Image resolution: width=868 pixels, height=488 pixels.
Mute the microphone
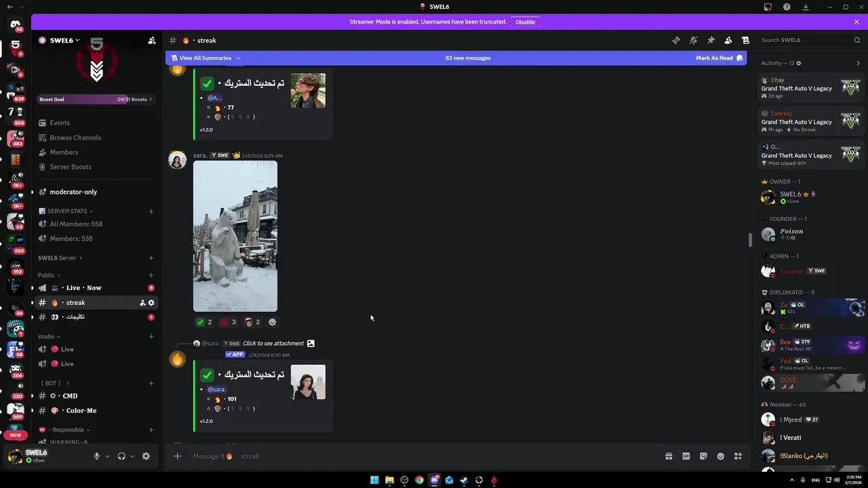tap(97, 456)
